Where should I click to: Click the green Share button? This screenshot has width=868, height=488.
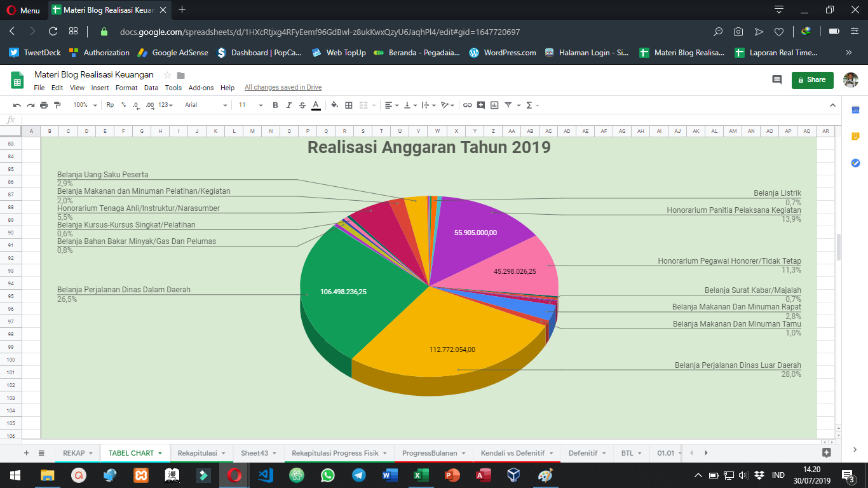(811, 79)
